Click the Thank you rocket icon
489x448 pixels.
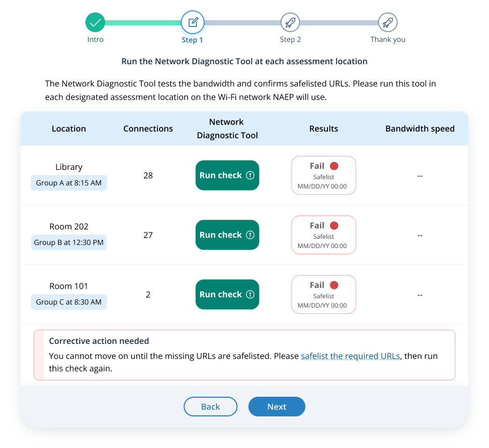[x=387, y=22]
